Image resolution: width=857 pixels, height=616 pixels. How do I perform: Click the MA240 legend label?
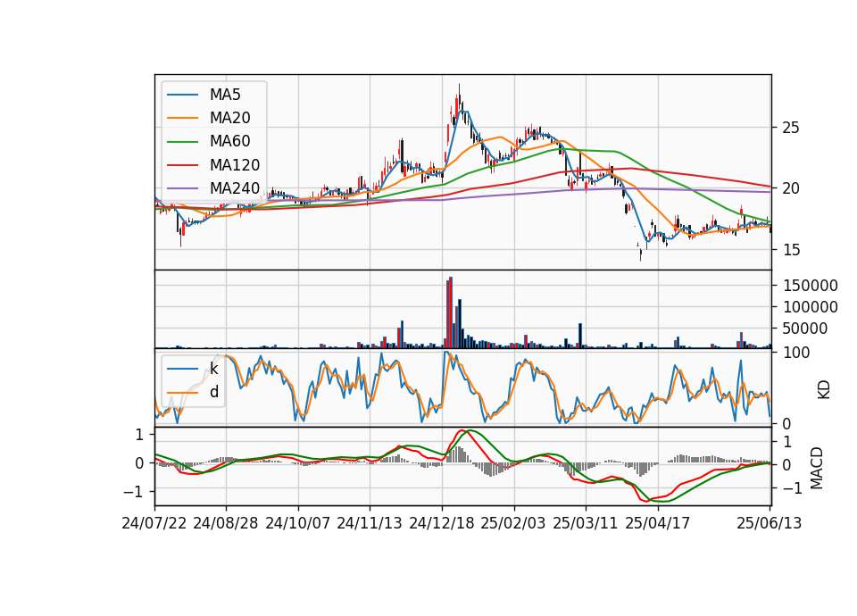point(235,188)
